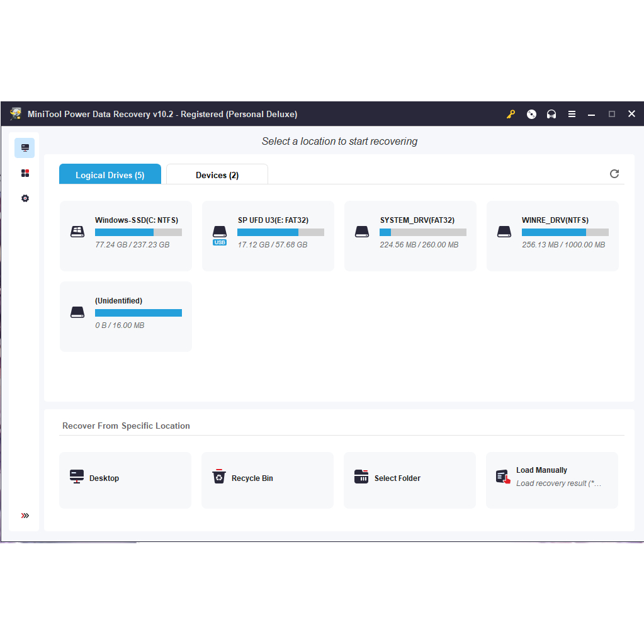Click the Select Folder icon
This screenshot has height=644, width=644.
[x=361, y=477]
